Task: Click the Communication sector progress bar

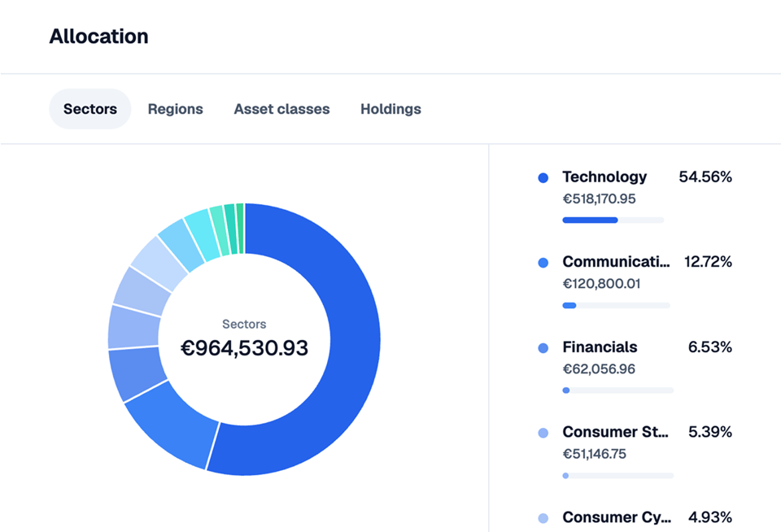Action: (x=616, y=305)
